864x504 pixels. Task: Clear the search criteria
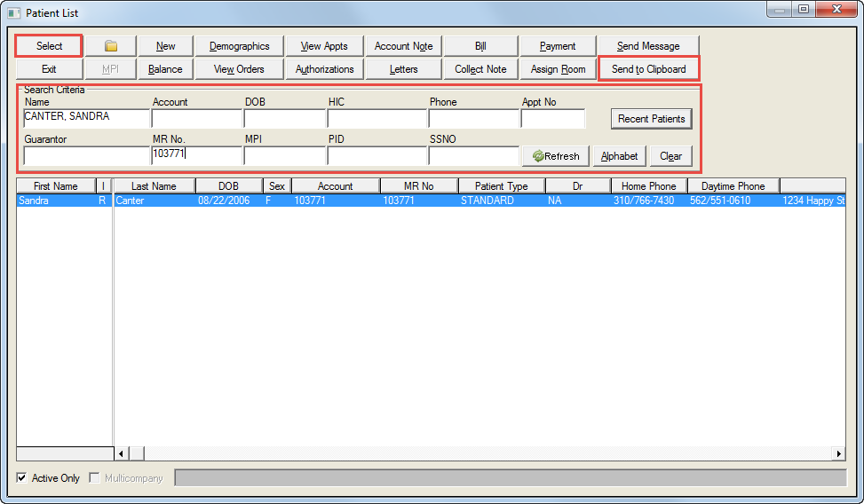coord(670,156)
